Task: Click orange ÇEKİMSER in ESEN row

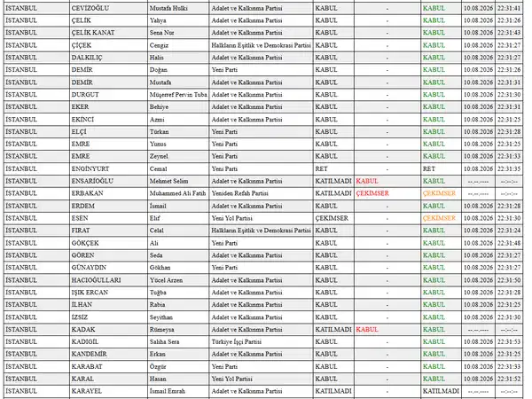Action: click(439, 218)
